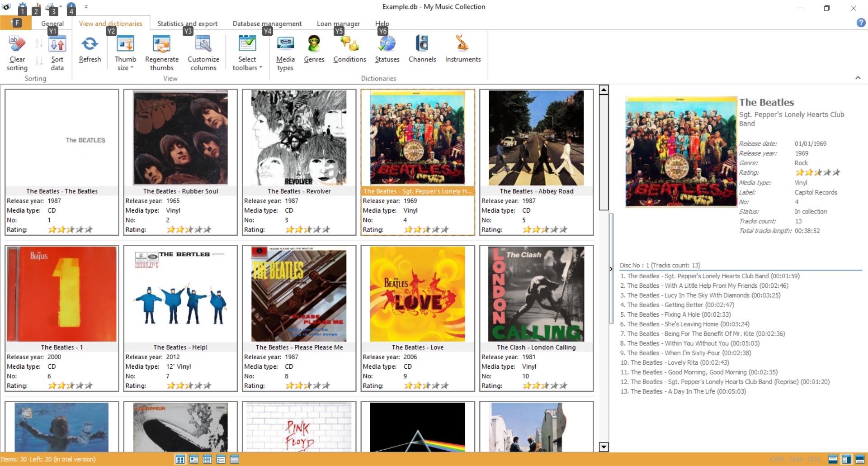Click the blue help question mark icon
The height and width of the screenshot is (466, 868).
[861, 23]
